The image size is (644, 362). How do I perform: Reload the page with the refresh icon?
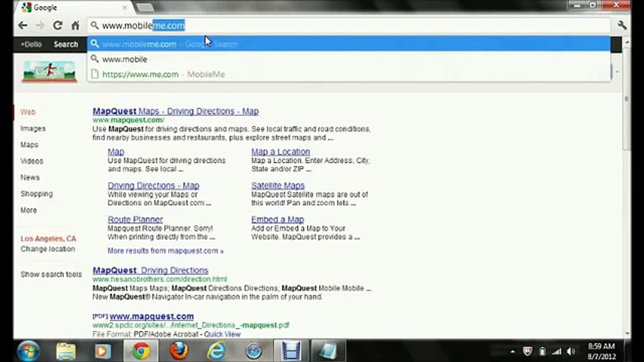point(58,25)
